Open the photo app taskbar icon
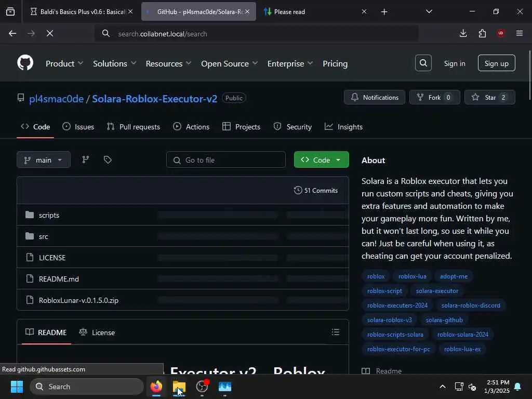 click(225, 387)
